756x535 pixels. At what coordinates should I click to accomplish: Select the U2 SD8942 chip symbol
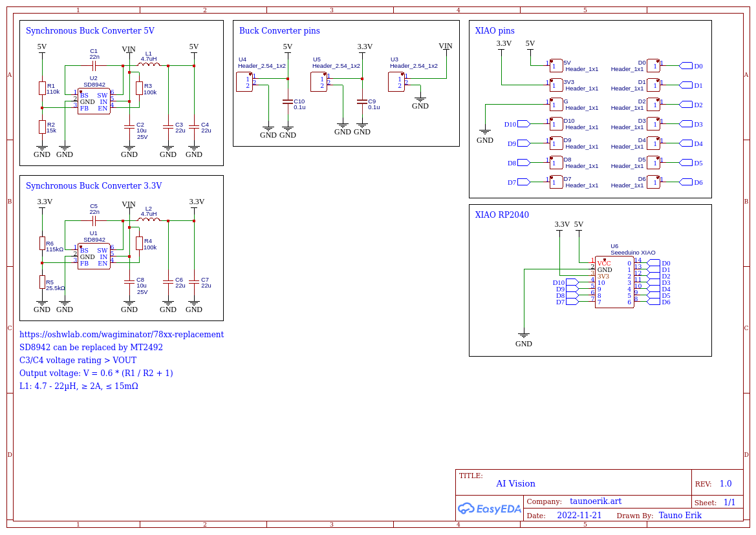[94, 101]
